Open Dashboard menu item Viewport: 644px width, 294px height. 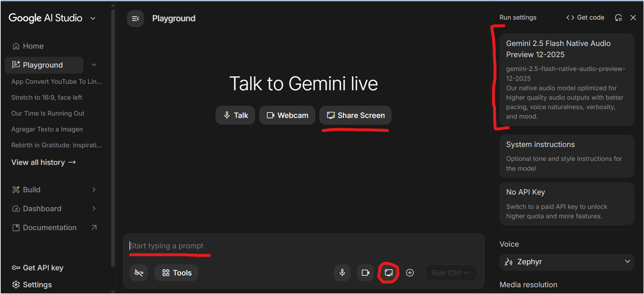coord(42,209)
